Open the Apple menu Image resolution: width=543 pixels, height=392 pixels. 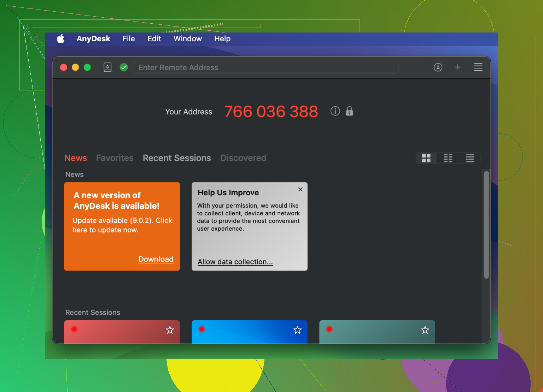61,39
